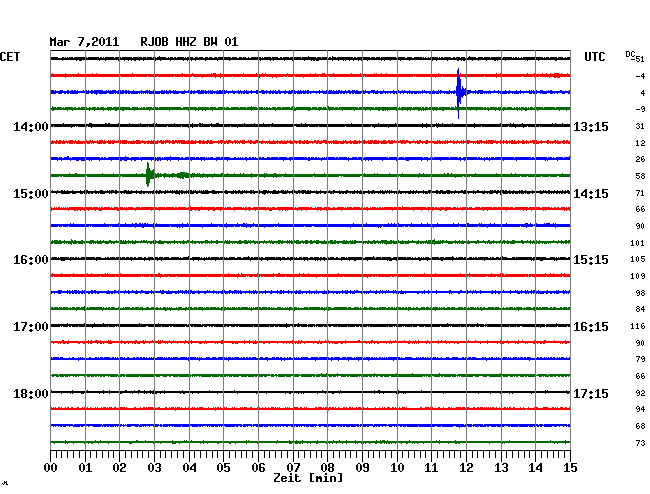Click the DC offset value "105"
650x494 pixels.
click(638, 259)
